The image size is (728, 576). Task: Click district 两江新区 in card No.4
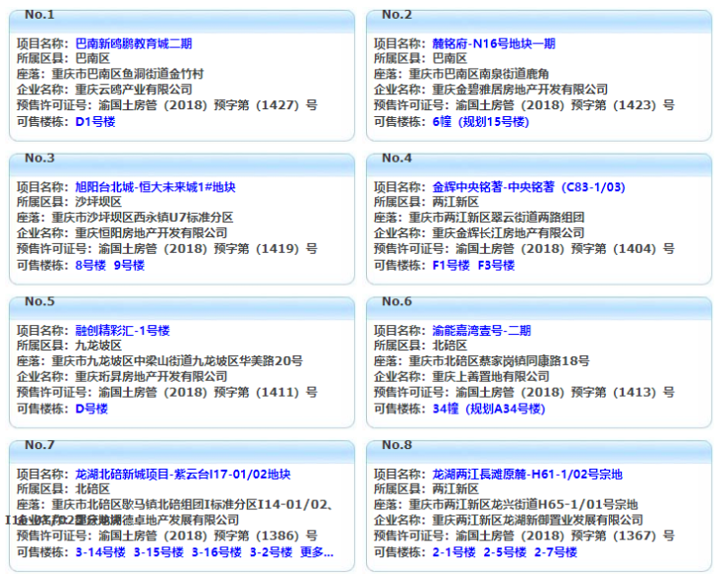[x=455, y=202]
